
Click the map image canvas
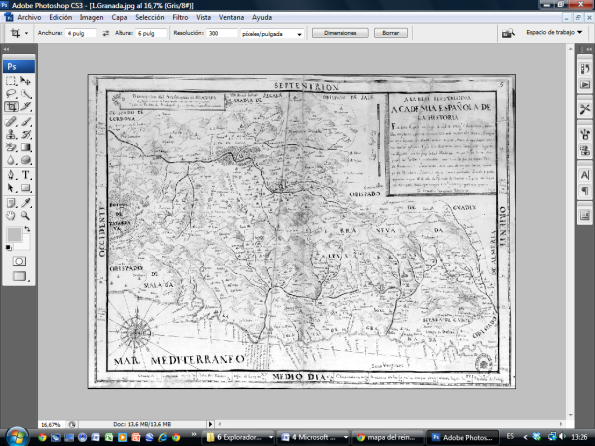[x=302, y=232]
